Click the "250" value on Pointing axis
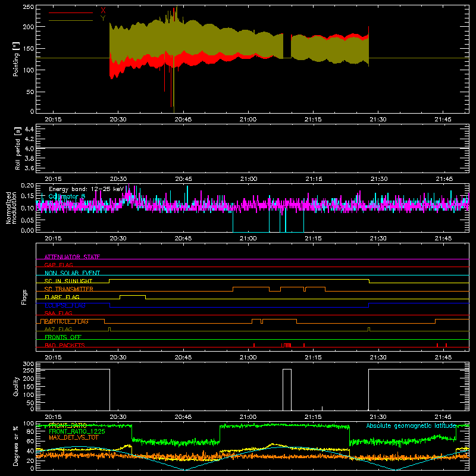476x476 pixels. point(29,7)
